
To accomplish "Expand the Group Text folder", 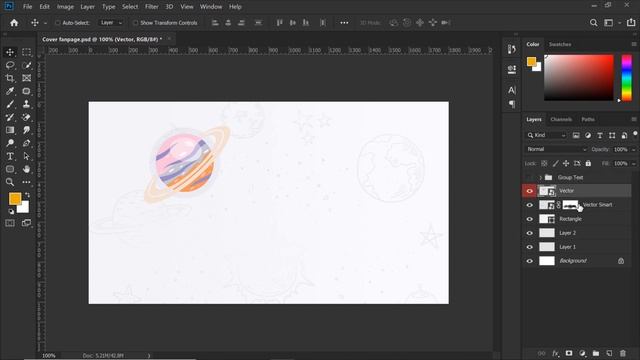I will (x=540, y=178).
